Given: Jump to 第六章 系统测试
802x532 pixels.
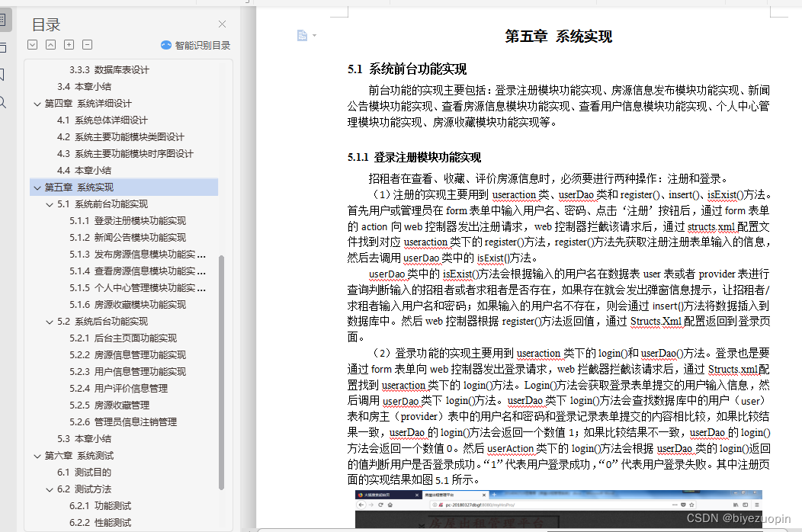Looking at the screenshot, I should point(79,456).
